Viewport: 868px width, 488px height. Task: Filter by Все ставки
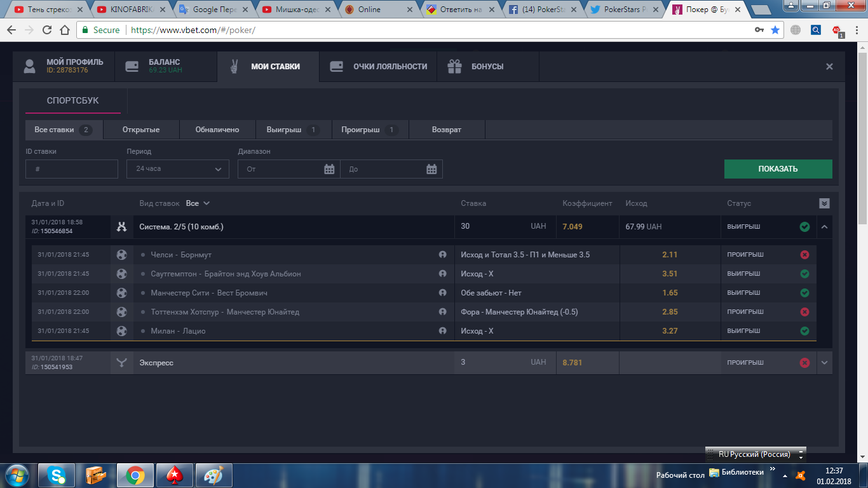(x=64, y=130)
